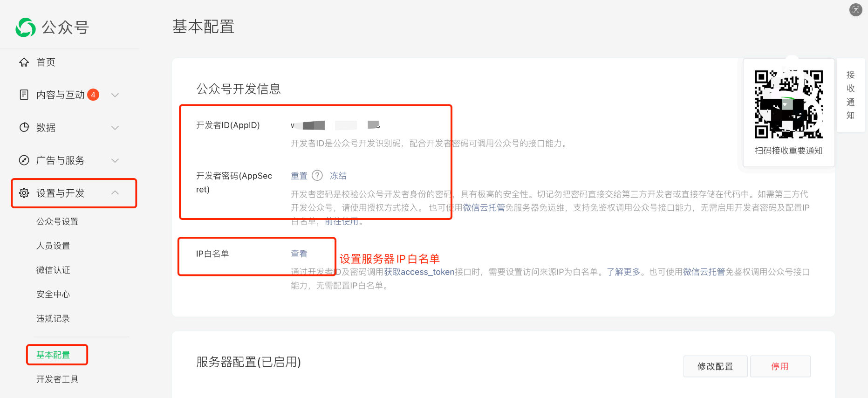Click the 重置 link for AppSecret
Screen dimensions: 868x398
point(299,176)
